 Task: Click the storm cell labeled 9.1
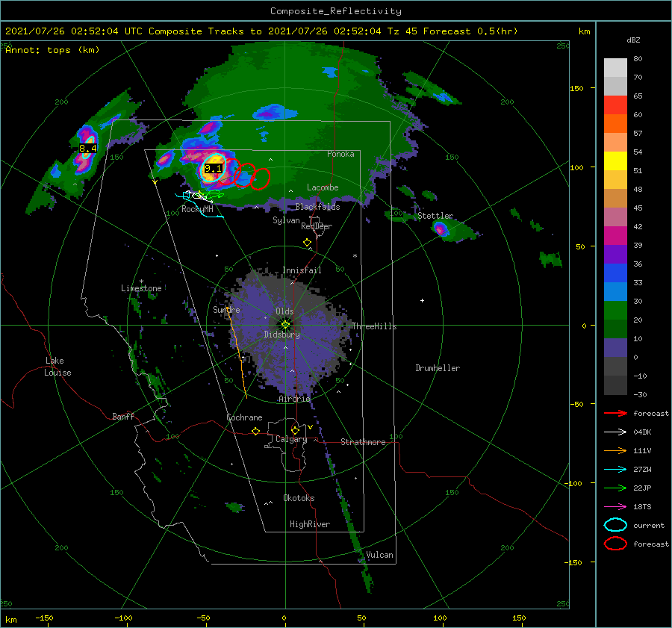[213, 168]
